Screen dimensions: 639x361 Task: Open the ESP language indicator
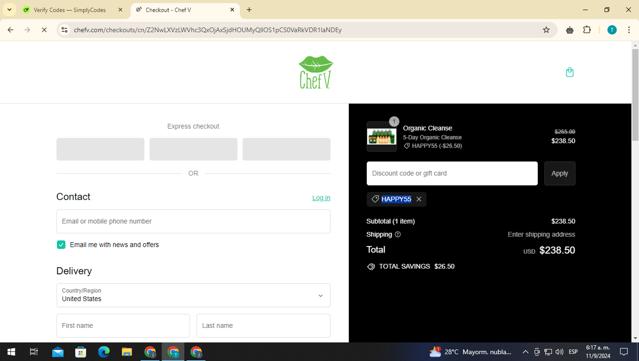(x=573, y=352)
